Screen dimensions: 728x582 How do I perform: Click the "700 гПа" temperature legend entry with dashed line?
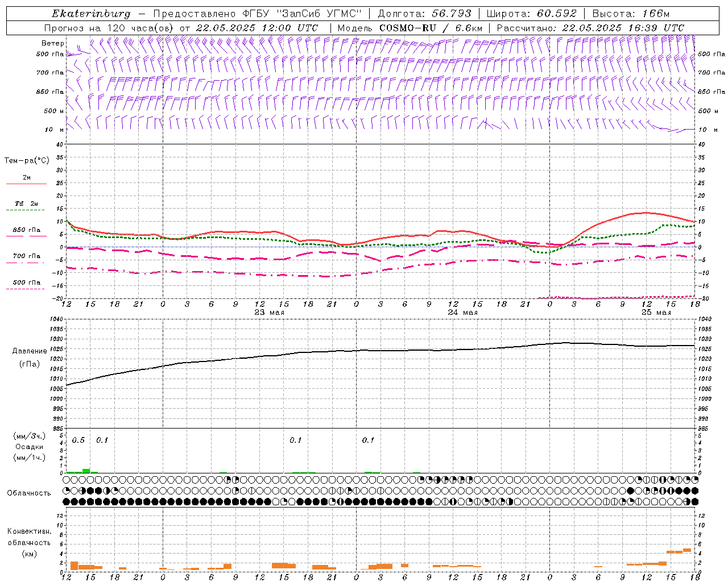27,256
